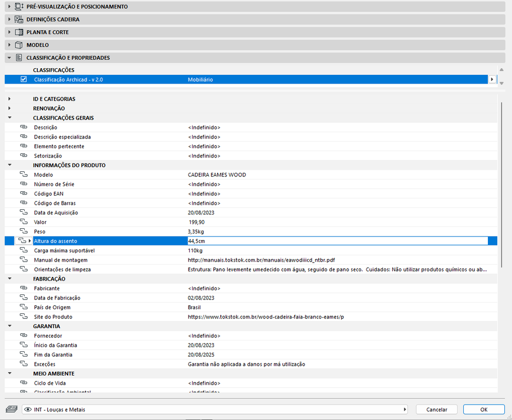
Task: Click the Altura do assento value field
Action: (338, 241)
